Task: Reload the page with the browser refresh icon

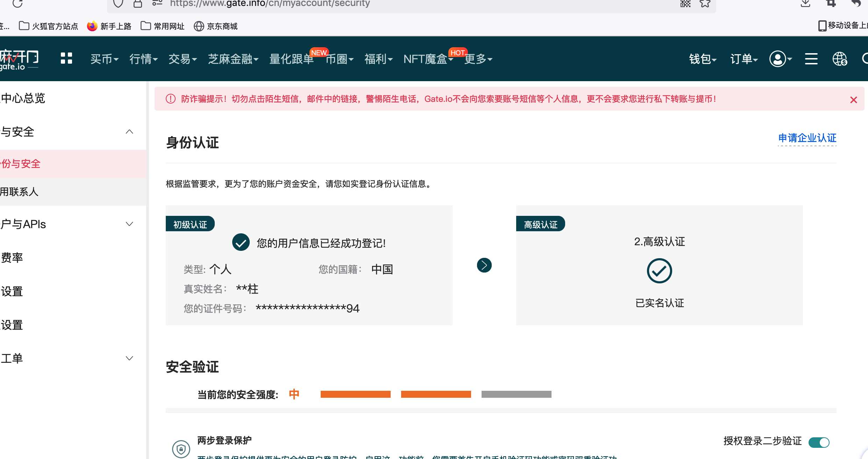Action: click(x=17, y=3)
